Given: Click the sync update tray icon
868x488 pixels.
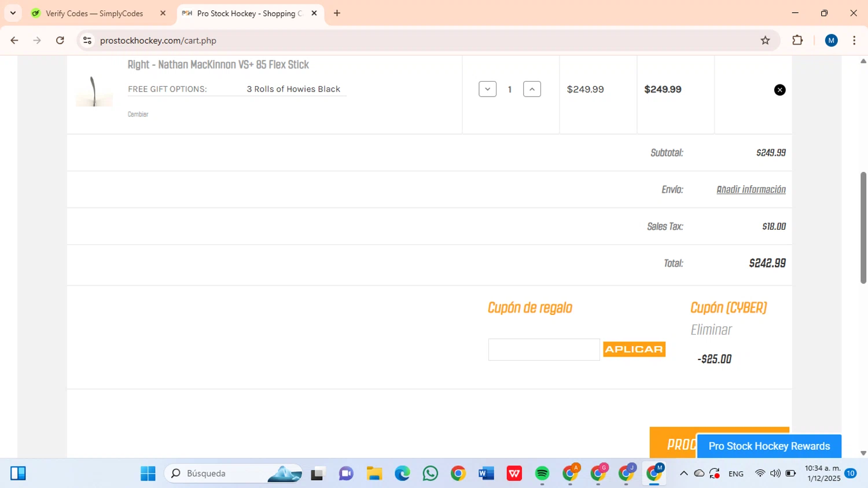Looking at the screenshot, I should [715, 474].
